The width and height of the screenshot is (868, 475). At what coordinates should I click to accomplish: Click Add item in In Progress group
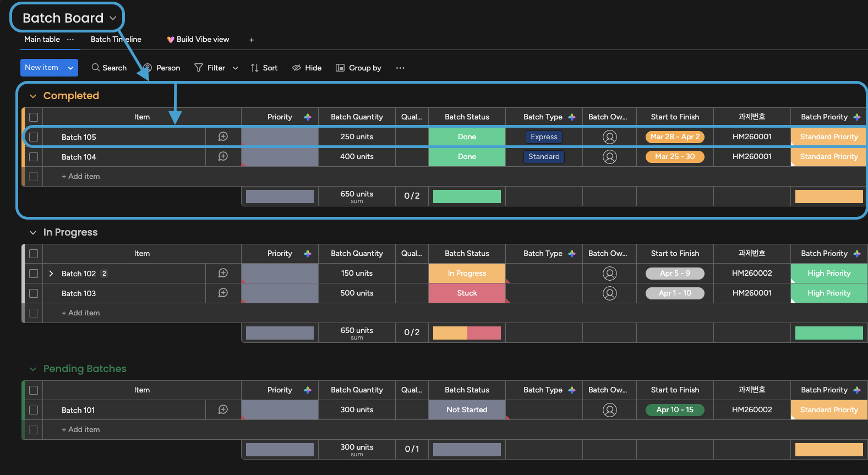coord(81,313)
